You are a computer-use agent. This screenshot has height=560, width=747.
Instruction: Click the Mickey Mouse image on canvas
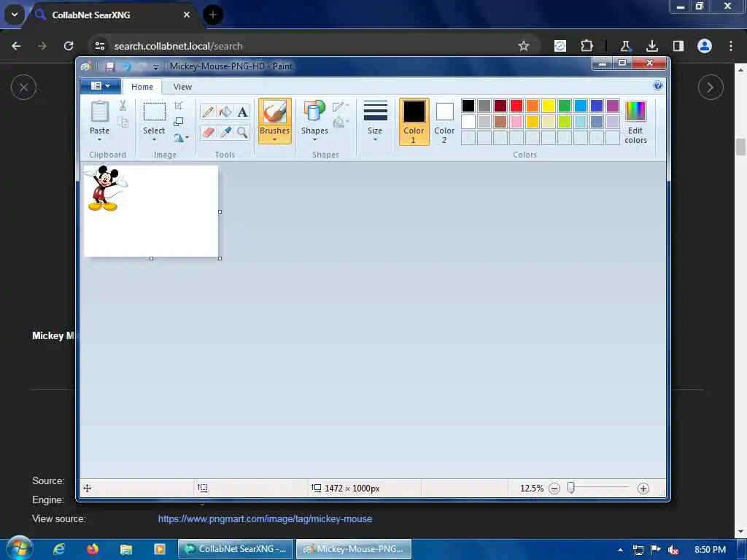click(106, 188)
